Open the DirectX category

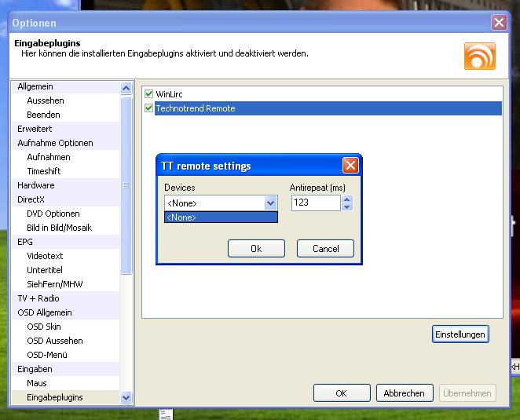pyautogui.click(x=66, y=199)
